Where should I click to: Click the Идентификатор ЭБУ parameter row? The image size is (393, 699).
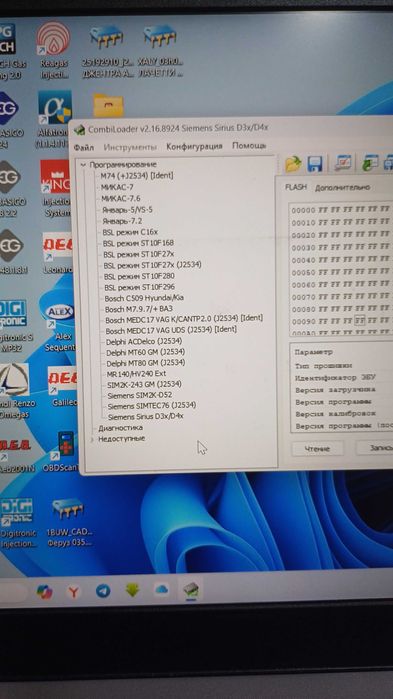click(335, 378)
